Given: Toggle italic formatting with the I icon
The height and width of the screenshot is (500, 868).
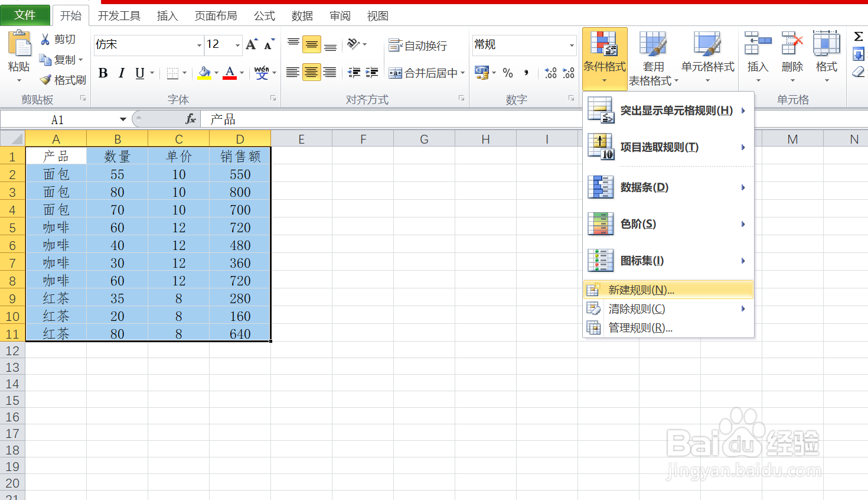Looking at the screenshot, I should point(121,73).
